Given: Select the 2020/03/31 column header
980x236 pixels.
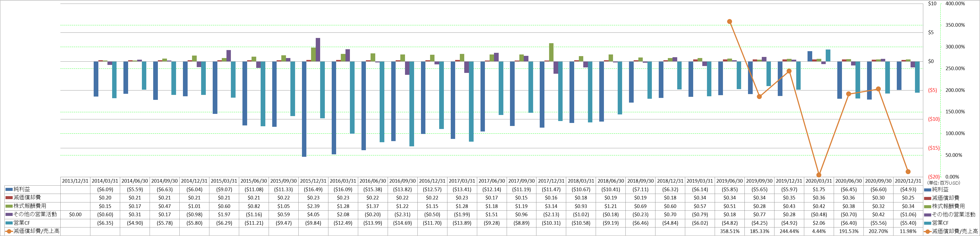Looking at the screenshot, I should [819, 181].
